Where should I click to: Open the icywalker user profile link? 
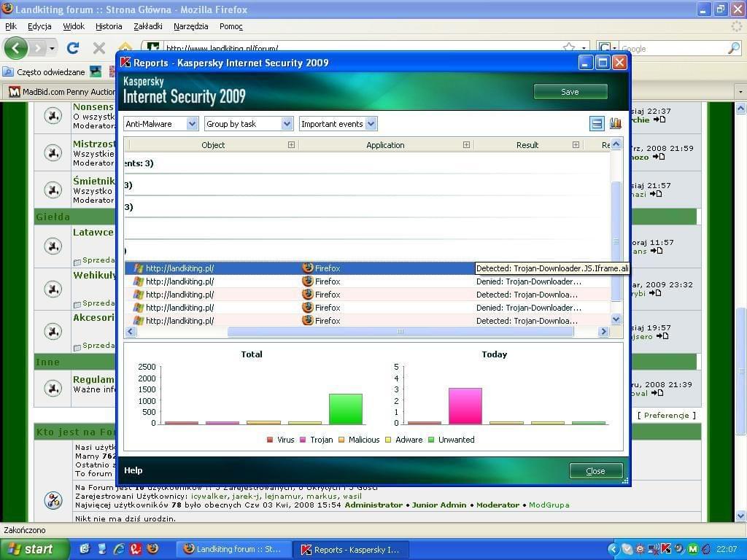coord(209,496)
